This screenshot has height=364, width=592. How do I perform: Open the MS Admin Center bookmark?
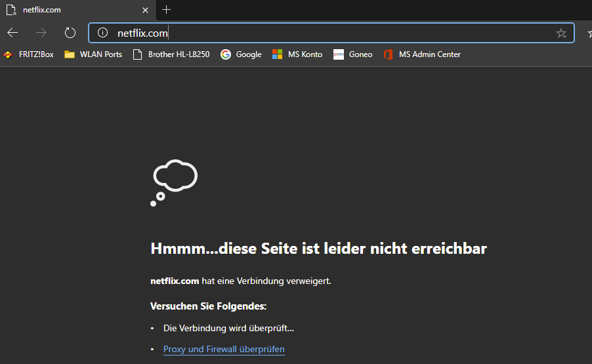click(422, 54)
